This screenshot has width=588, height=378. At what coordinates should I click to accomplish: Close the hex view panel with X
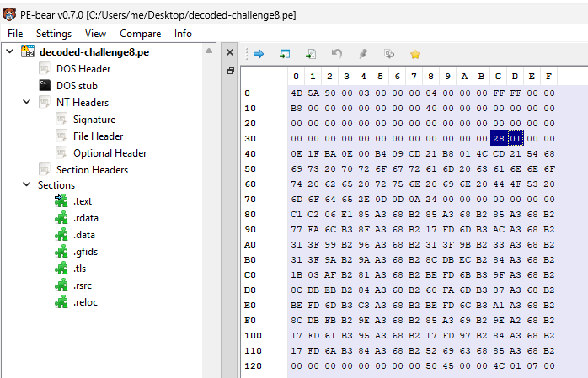pos(230,53)
